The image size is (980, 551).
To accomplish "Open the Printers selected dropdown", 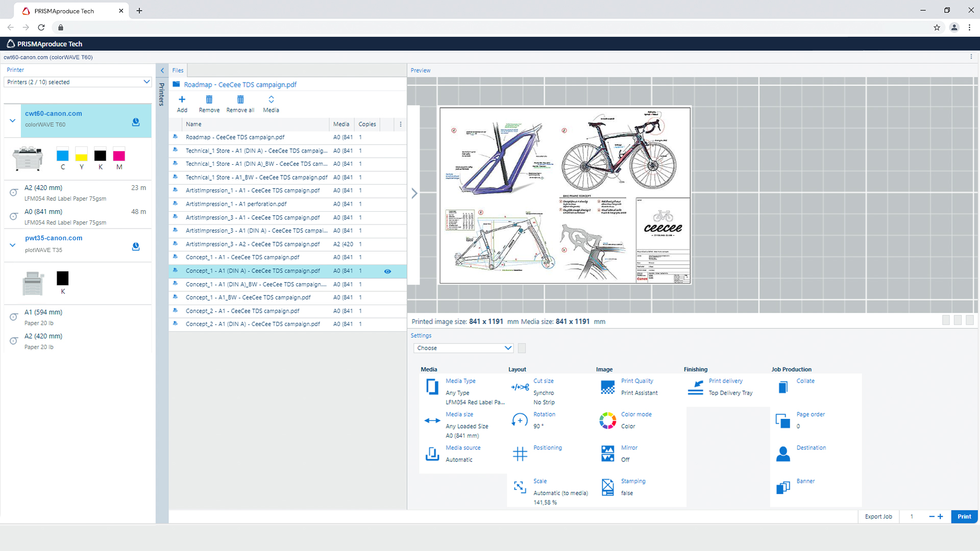I will pyautogui.click(x=78, y=82).
